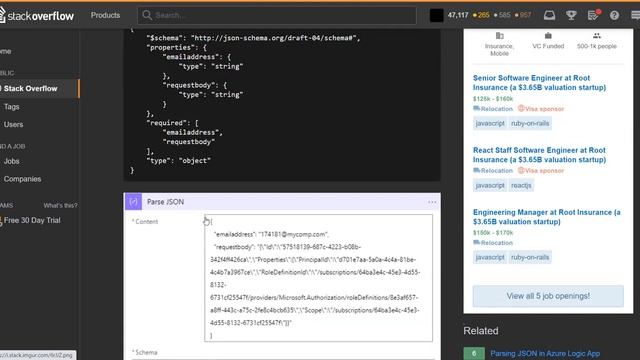Click the javascript tag under Senior Software Engineer
The width and height of the screenshot is (640, 360).
click(490, 123)
